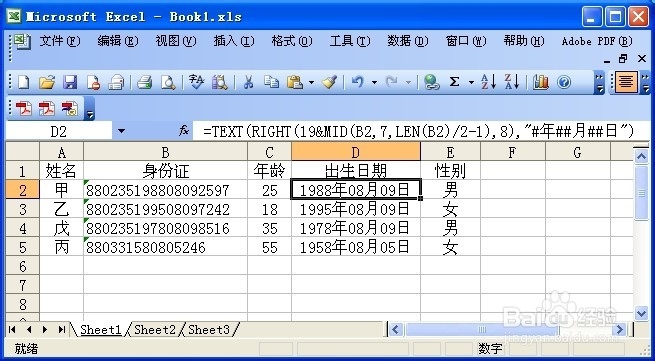Click row 2 header
The width and height of the screenshot is (655, 361).
pyautogui.click(x=23, y=190)
